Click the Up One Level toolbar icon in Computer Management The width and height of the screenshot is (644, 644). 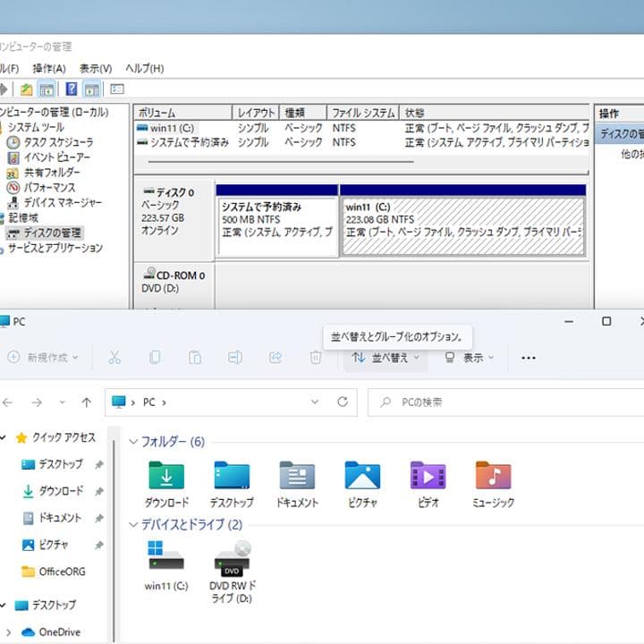(x=26, y=89)
